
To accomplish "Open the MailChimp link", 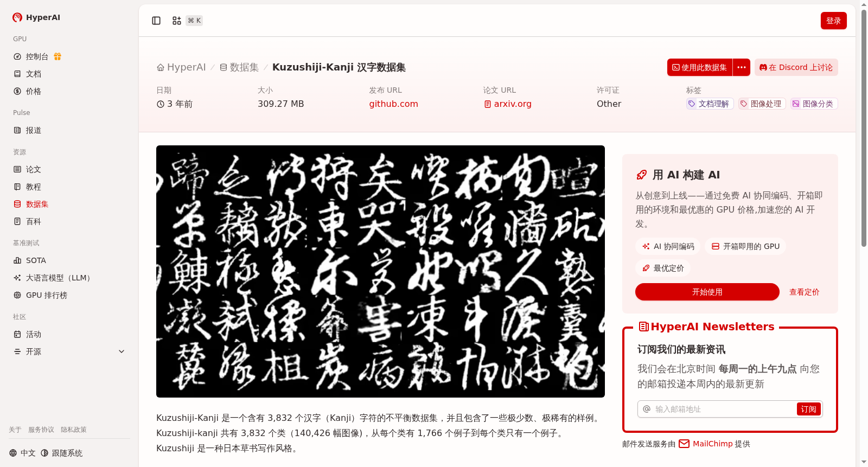I will point(705,444).
